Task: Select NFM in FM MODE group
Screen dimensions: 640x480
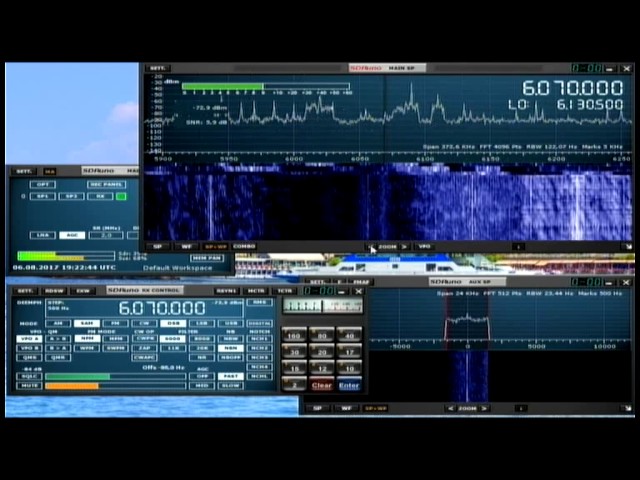Action: coord(87,339)
